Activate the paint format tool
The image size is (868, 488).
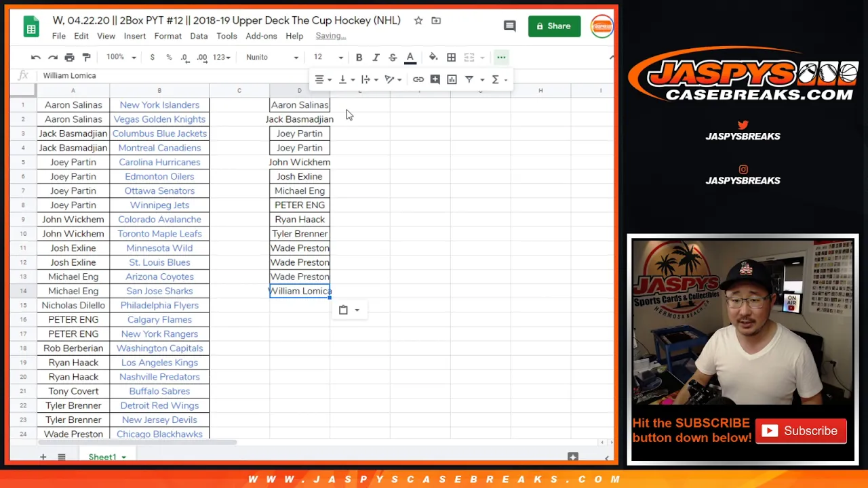[86, 57]
